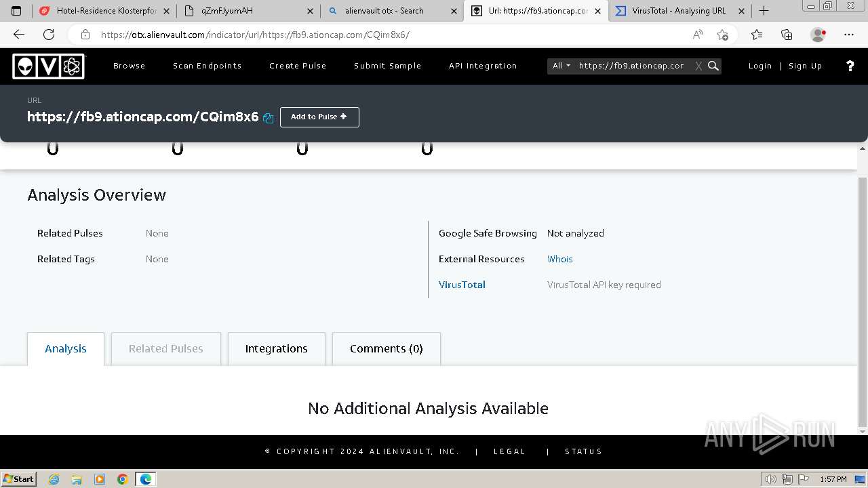Open the tab actions menu
The width and height of the screenshot is (868, 488).
coord(17,11)
